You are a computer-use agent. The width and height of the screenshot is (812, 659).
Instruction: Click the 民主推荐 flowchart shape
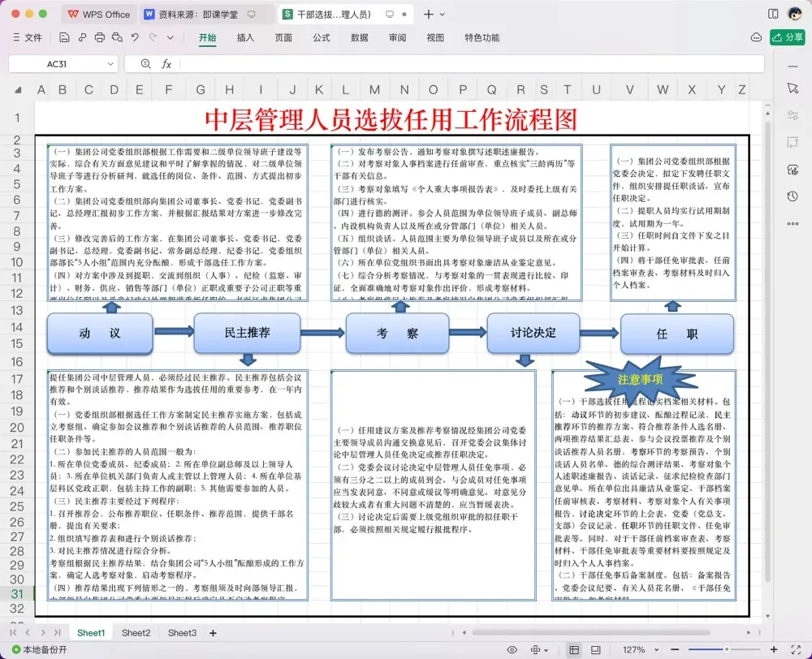click(247, 333)
